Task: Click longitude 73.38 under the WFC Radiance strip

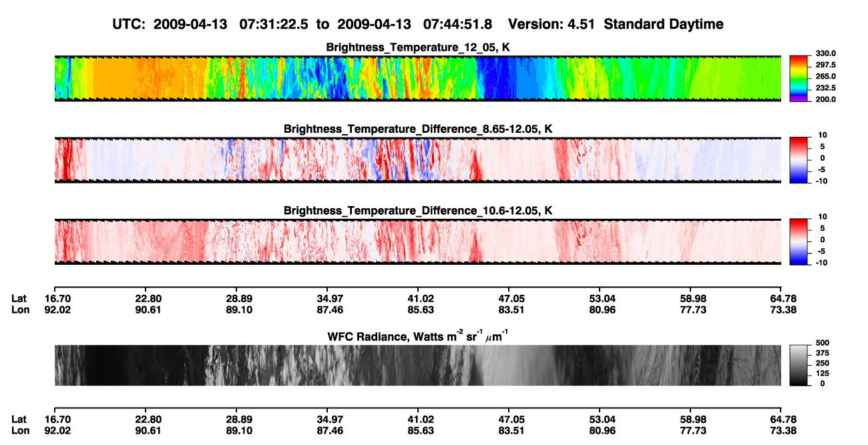Action: click(x=781, y=431)
